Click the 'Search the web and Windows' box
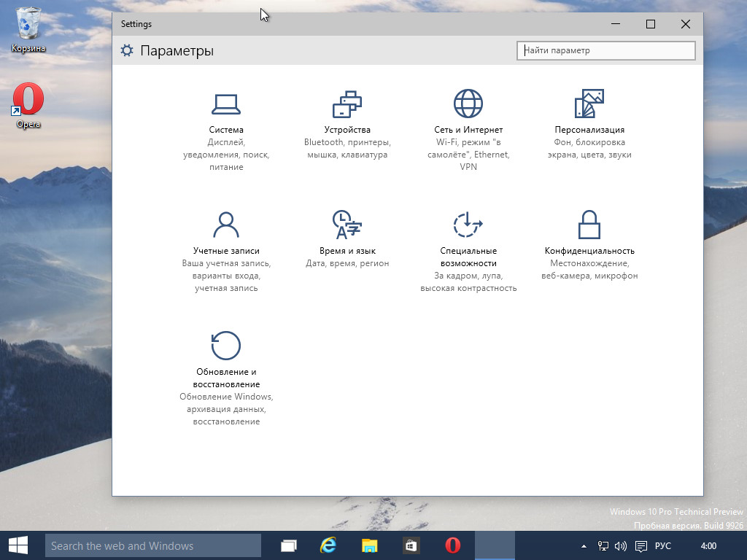 (x=153, y=545)
